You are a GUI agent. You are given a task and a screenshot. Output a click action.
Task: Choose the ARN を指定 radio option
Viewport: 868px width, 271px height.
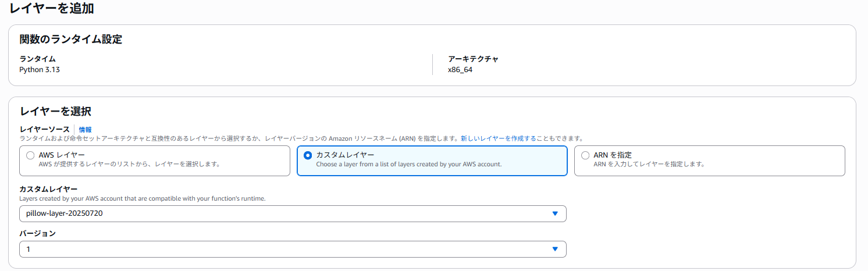pyautogui.click(x=585, y=155)
